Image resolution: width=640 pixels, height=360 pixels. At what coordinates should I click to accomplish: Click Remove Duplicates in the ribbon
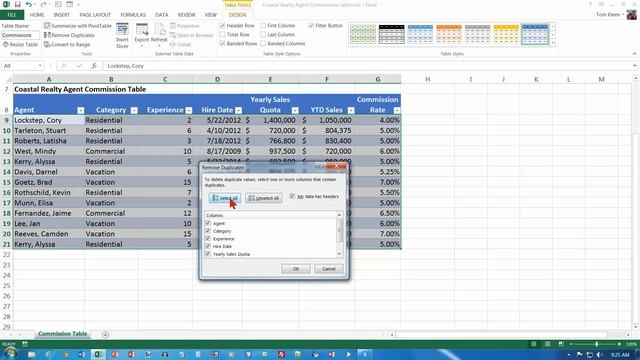click(x=69, y=35)
